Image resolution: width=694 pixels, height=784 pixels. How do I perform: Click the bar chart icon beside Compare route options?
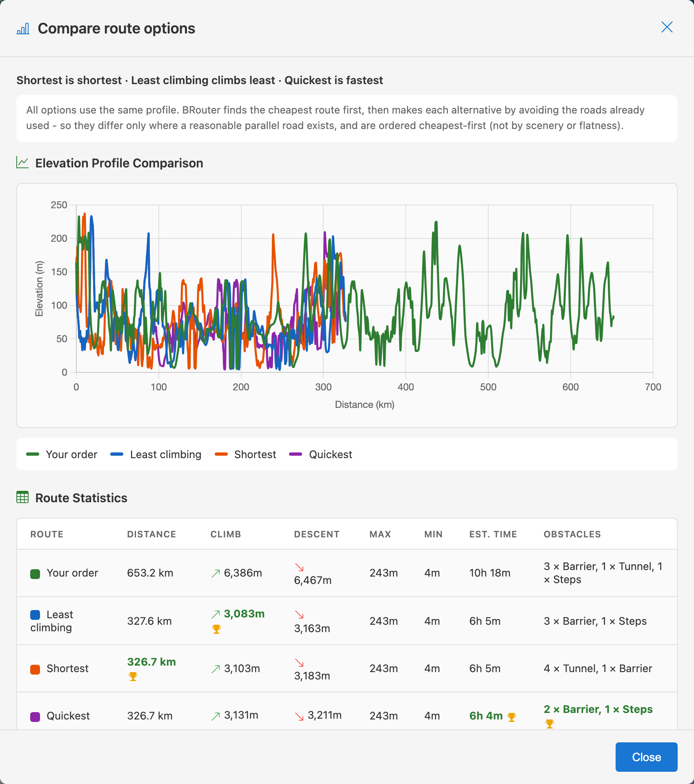[x=23, y=29]
